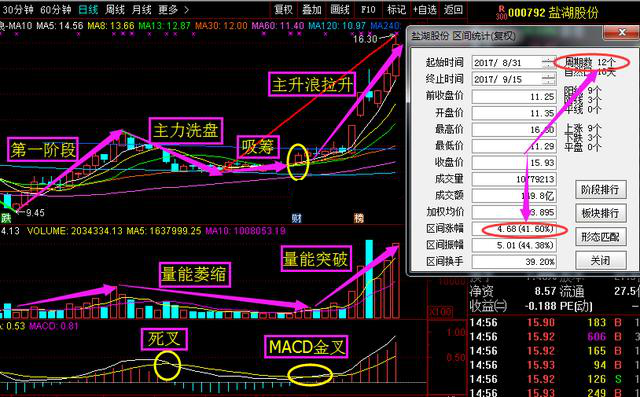The width and height of the screenshot is (640, 397).
Task: Click the 返回 back button
Action: 453,9
